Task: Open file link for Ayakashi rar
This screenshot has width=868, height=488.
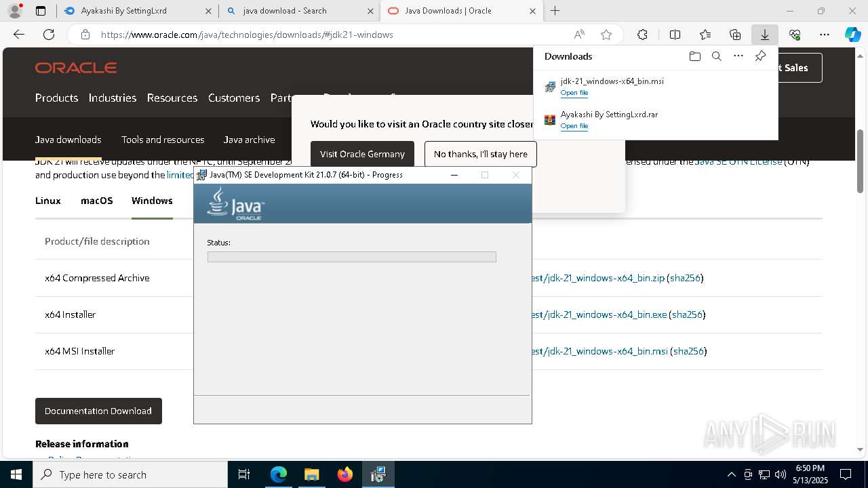Action: point(574,126)
